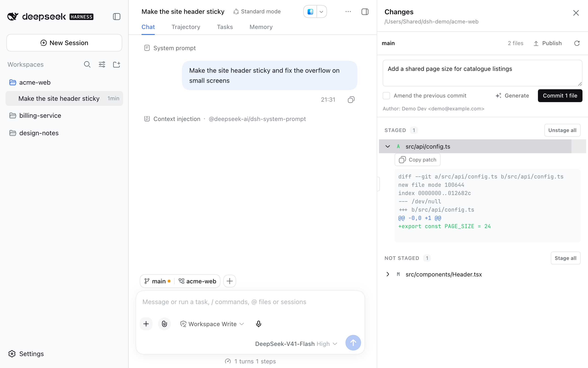The width and height of the screenshot is (588, 368).
Task: Switch to the Tasks tab
Action: (x=225, y=27)
